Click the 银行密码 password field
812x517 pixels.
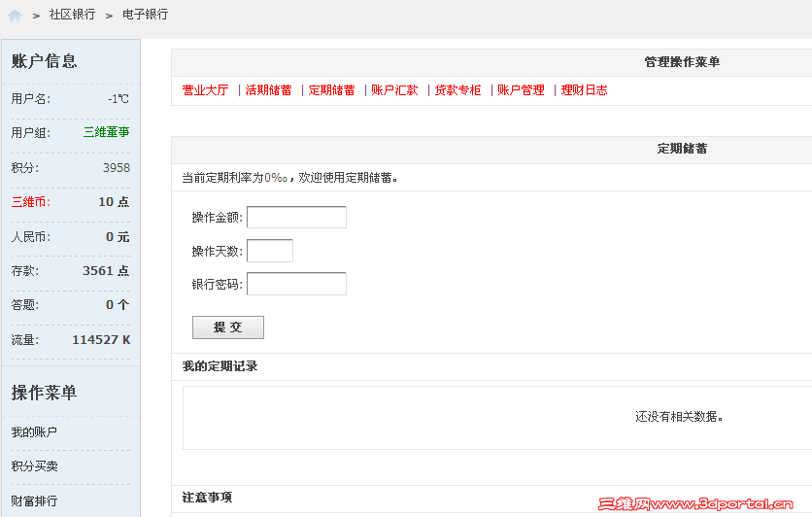[x=296, y=284]
